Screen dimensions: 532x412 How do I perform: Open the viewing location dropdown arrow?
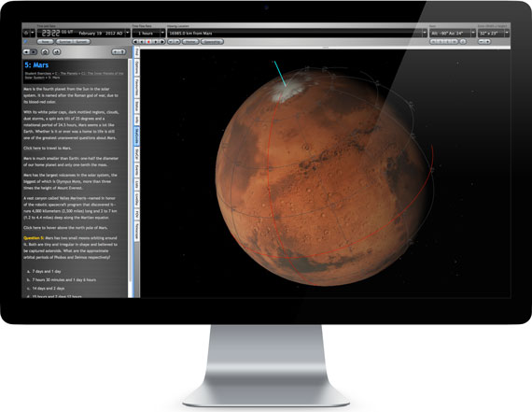click(x=424, y=33)
